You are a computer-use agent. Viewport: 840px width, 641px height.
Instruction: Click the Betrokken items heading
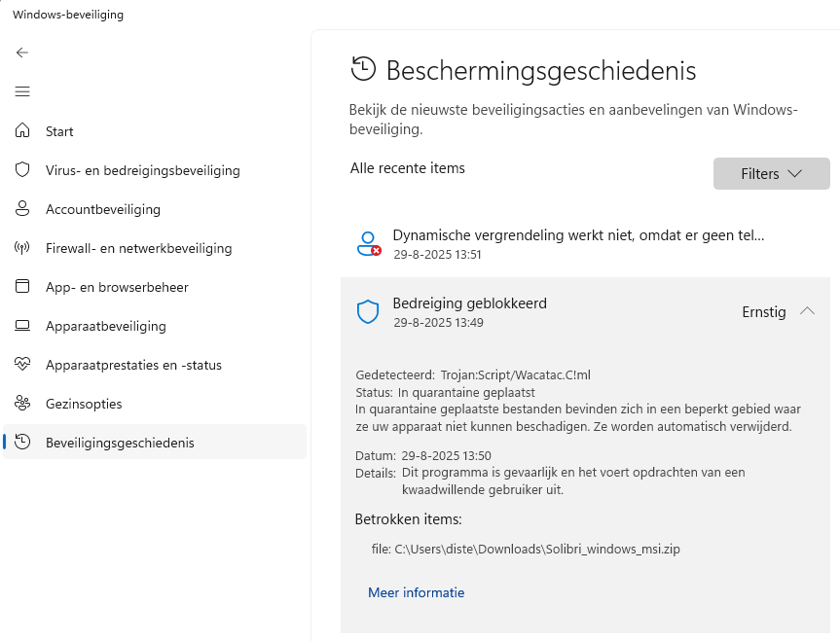click(x=408, y=518)
